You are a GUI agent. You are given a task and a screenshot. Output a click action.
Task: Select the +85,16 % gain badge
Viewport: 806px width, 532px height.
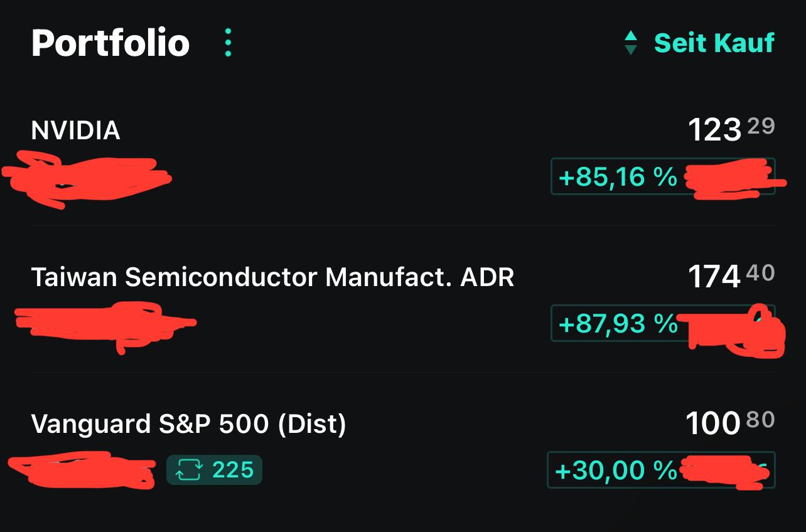tap(618, 177)
